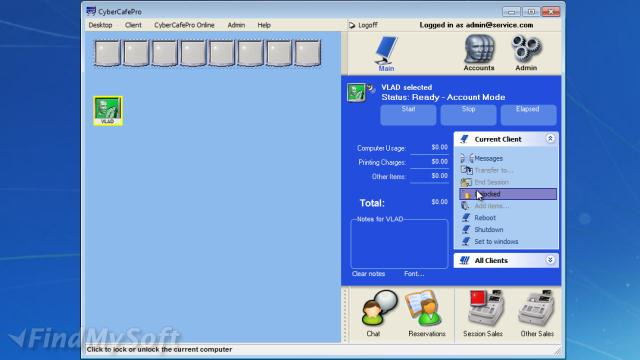Open the Admin gears icon

click(526, 53)
